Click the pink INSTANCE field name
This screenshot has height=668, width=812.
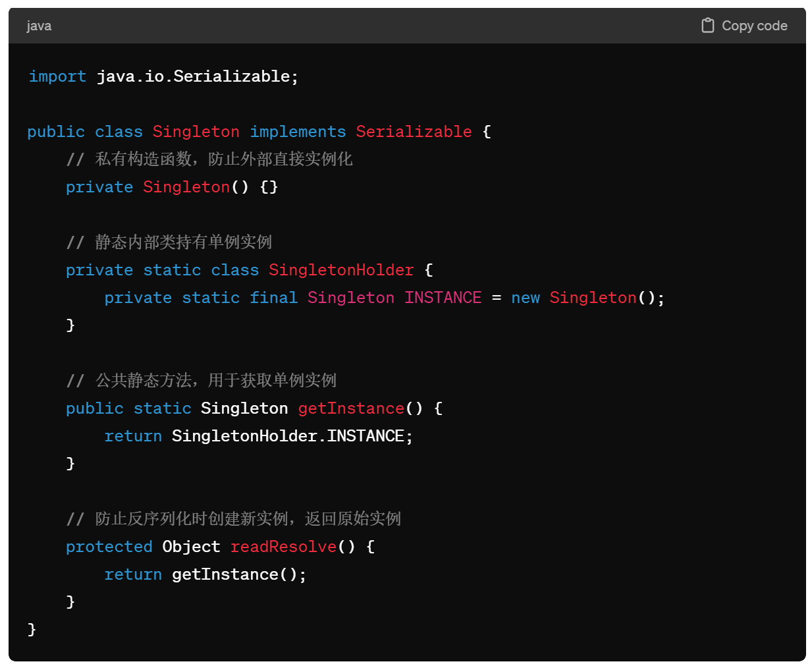click(443, 298)
